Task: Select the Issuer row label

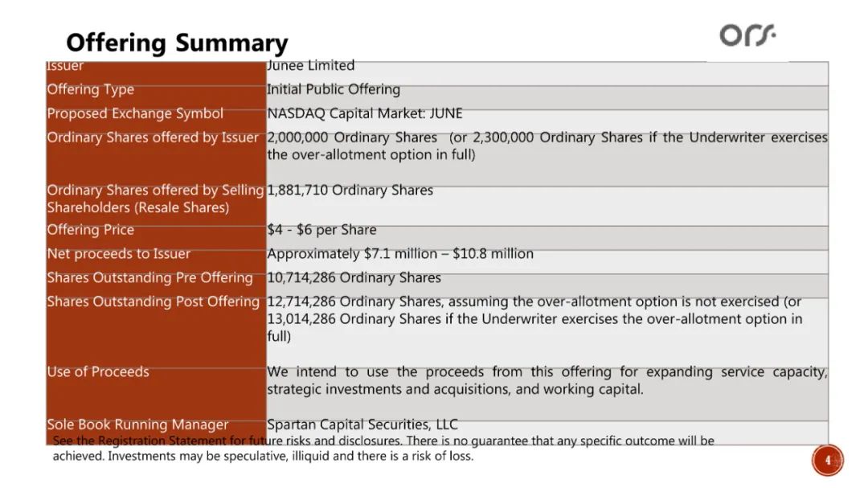Action: point(66,67)
